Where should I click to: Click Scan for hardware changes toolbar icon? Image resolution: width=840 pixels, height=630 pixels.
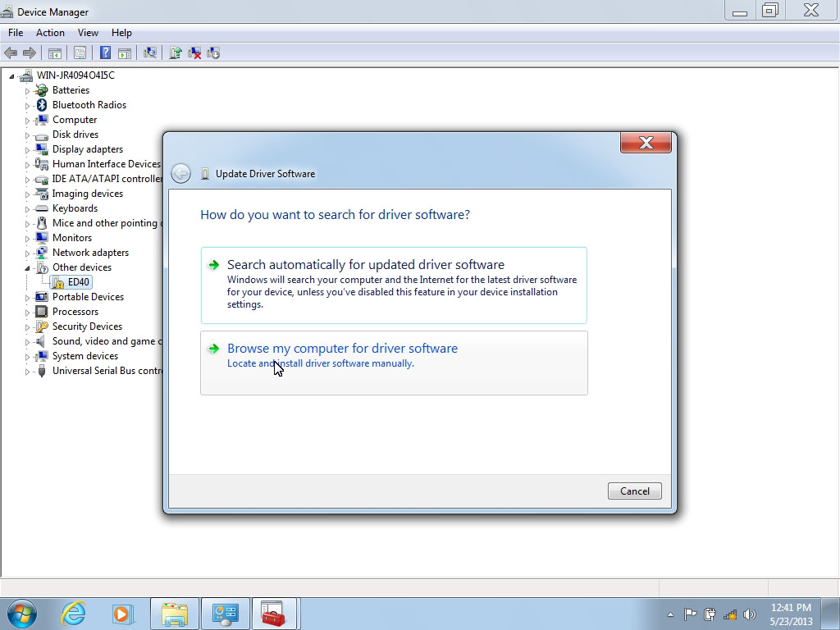pos(150,53)
